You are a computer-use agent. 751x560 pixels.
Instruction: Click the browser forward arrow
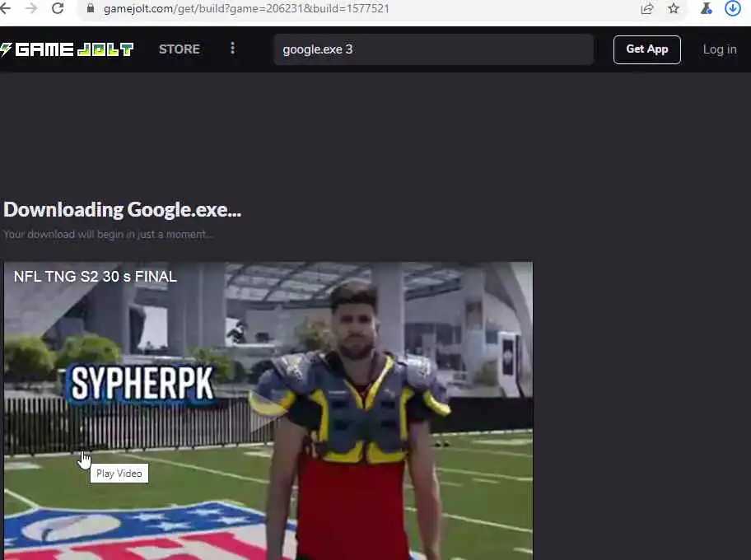(31, 8)
